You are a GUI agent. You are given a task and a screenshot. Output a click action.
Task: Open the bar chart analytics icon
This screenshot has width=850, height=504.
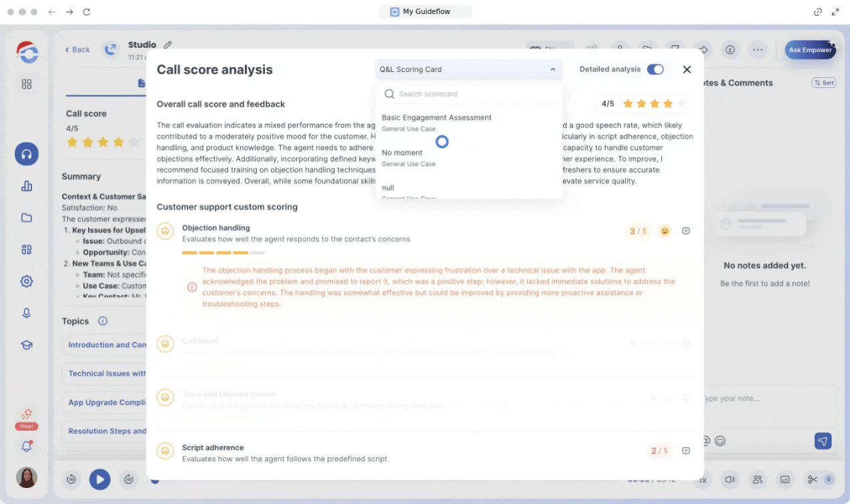click(27, 186)
